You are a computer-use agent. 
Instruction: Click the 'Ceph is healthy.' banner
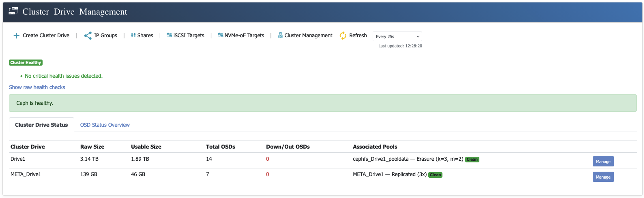(x=322, y=103)
